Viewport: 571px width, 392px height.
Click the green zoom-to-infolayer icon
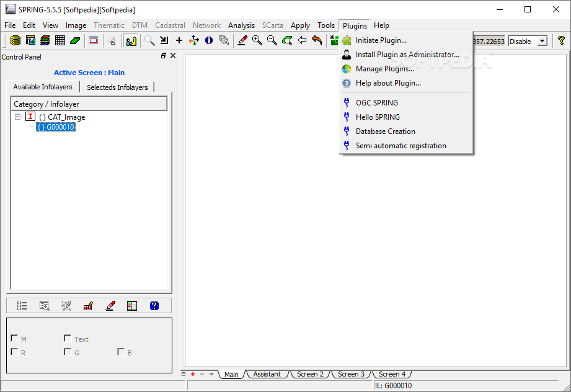287,40
